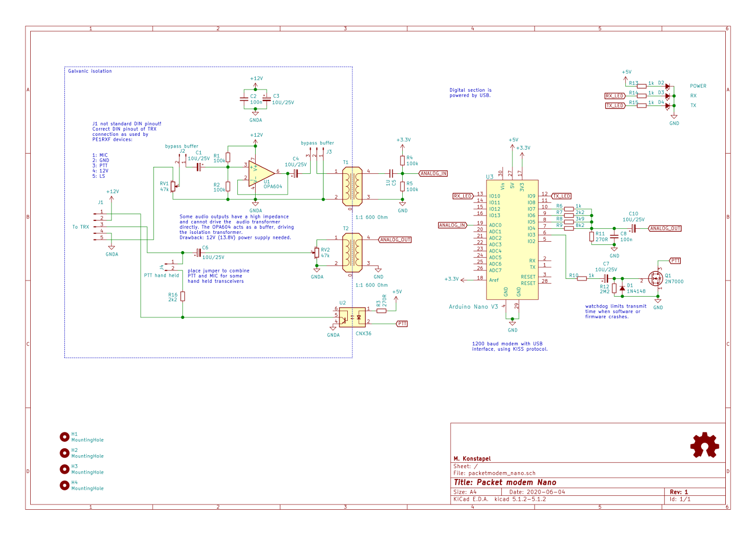Screen dimensions: 756x535
Task: Click the 'M. Konstapel' author text
Action: point(472,459)
